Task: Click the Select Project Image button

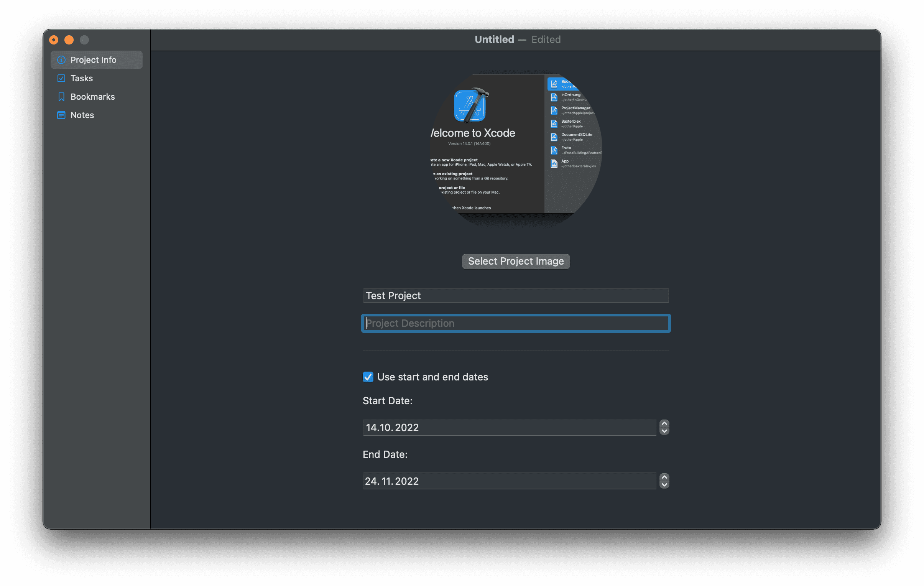Action: pyautogui.click(x=516, y=261)
